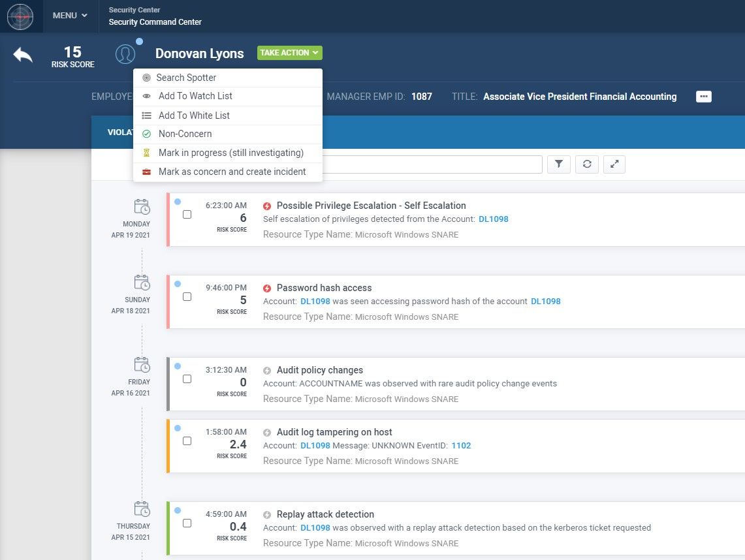Open the filter icon beside the search bar
This screenshot has width=745, height=560.
tap(558, 164)
